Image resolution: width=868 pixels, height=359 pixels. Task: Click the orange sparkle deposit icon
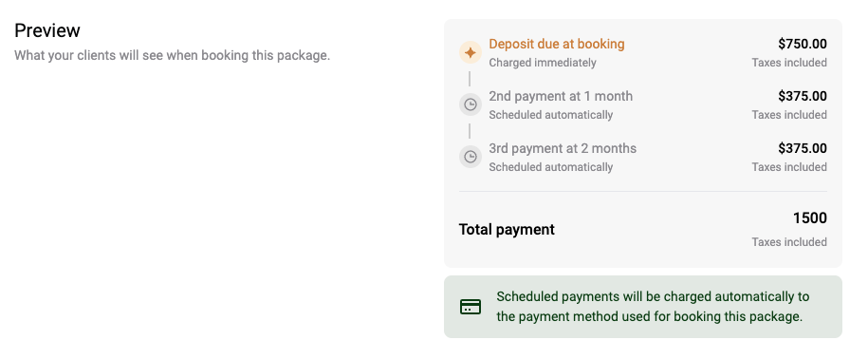tap(470, 52)
